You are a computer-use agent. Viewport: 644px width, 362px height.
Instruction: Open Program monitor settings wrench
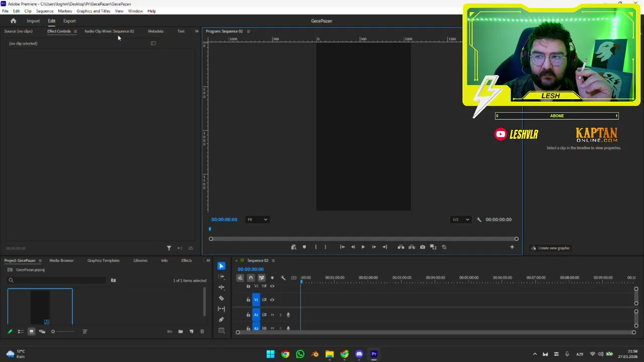[x=479, y=220]
